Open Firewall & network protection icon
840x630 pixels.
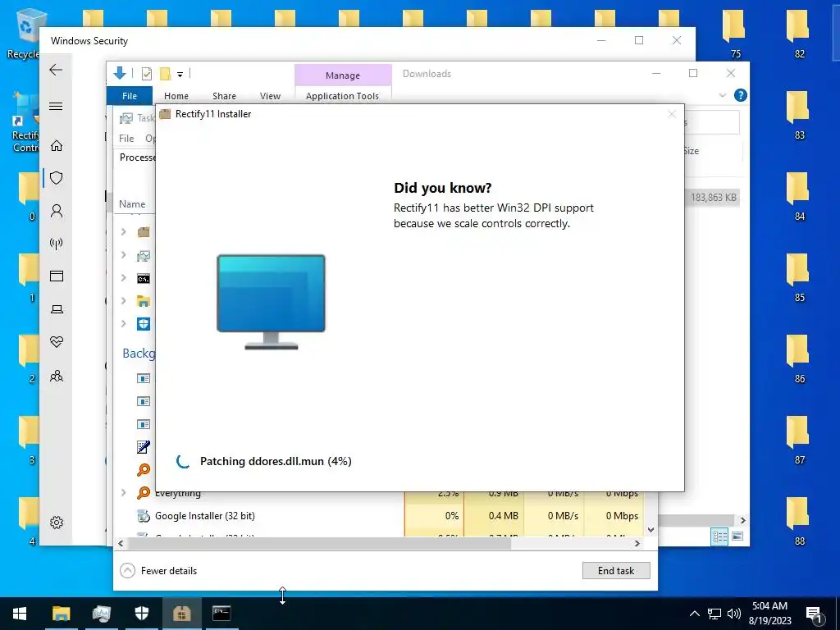pos(57,244)
